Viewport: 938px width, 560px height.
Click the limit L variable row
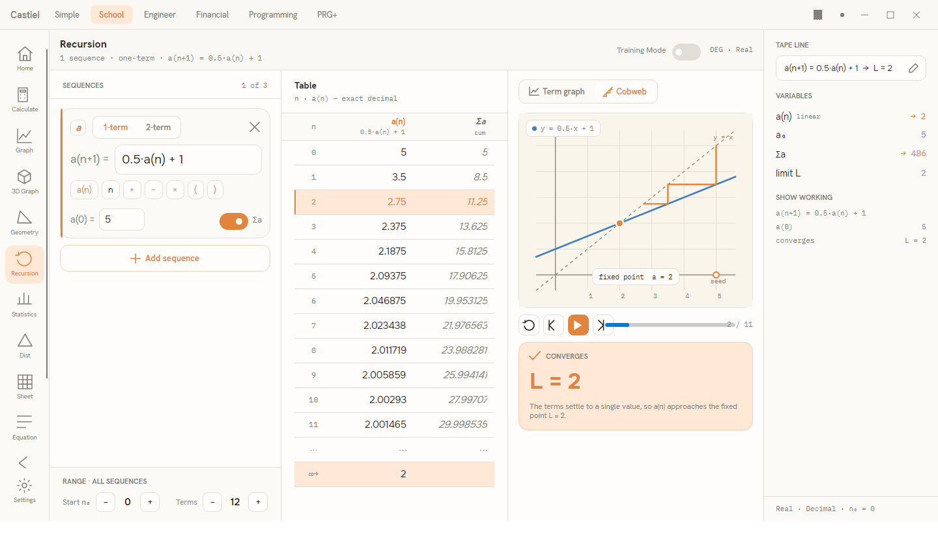[851, 173]
